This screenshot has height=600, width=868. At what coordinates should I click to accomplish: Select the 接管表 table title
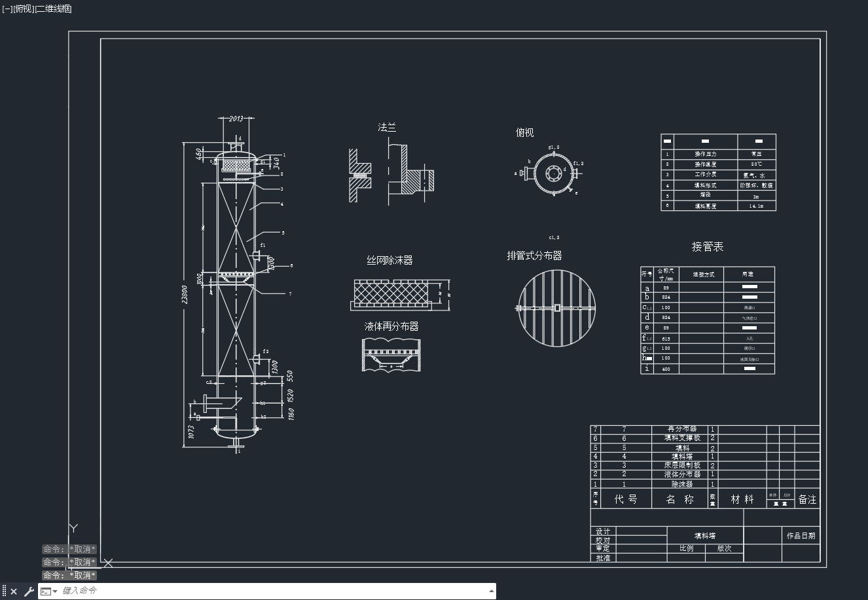708,247
